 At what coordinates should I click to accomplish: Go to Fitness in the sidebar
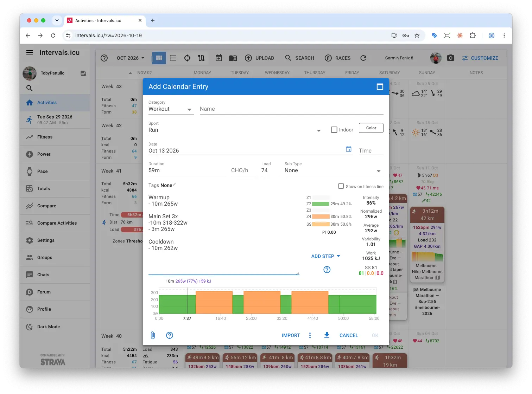click(x=55, y=137)
